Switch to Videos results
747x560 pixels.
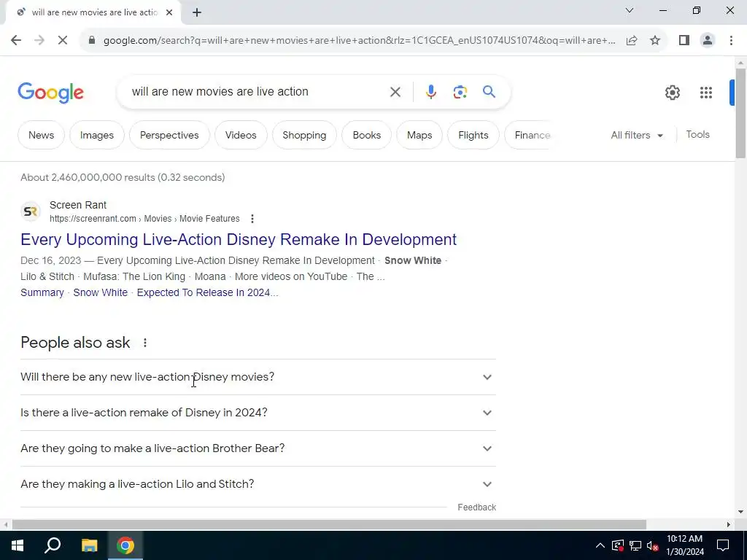241,135
